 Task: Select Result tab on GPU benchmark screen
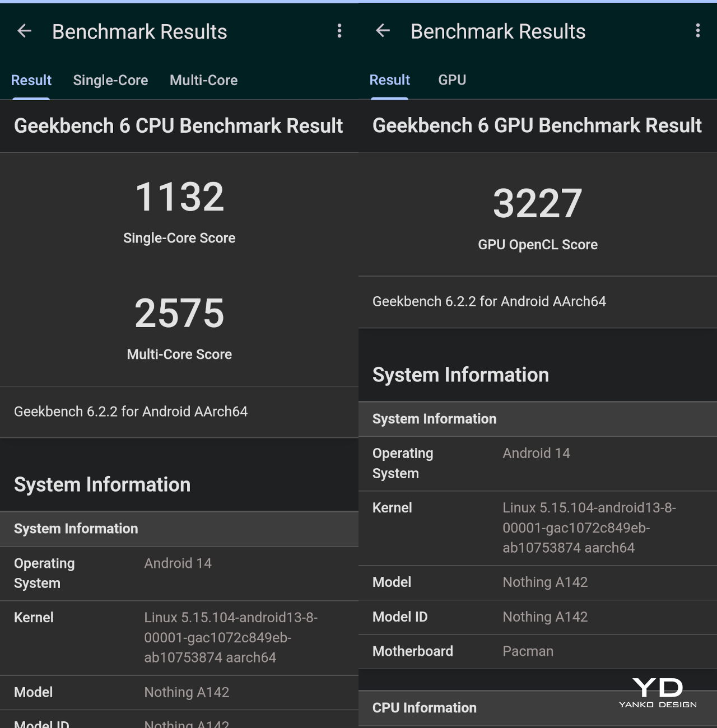point(390,80)
